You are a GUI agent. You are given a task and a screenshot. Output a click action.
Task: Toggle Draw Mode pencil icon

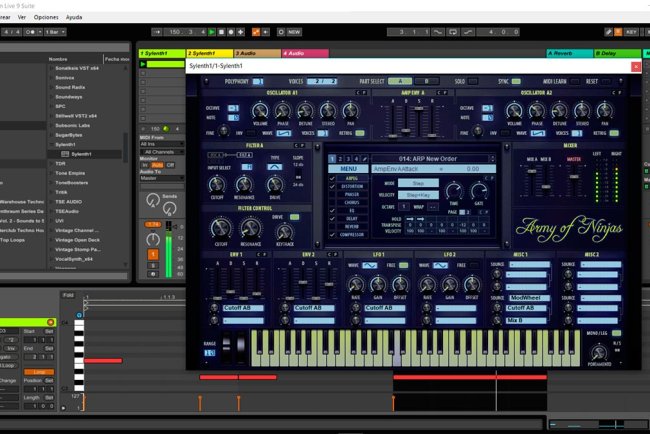(608, 32)
